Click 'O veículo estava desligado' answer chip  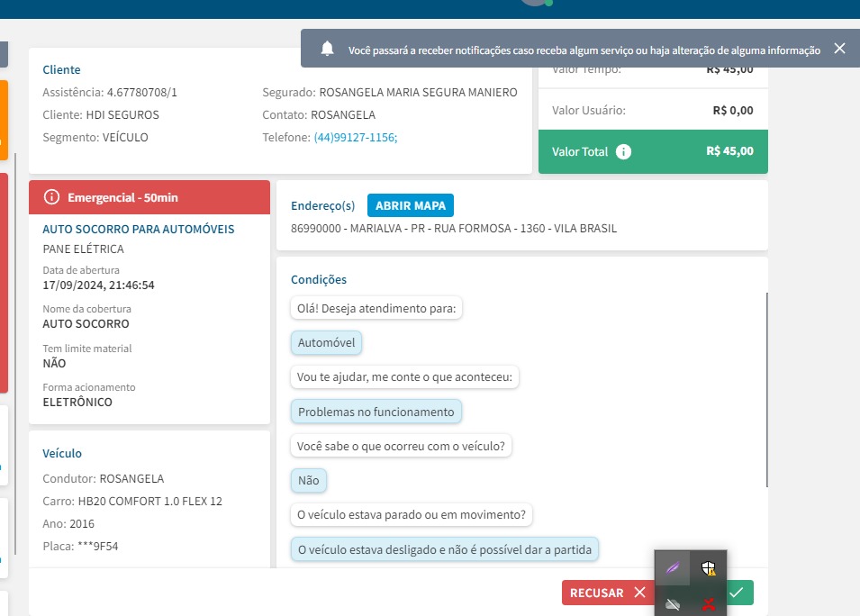(445, 549)
